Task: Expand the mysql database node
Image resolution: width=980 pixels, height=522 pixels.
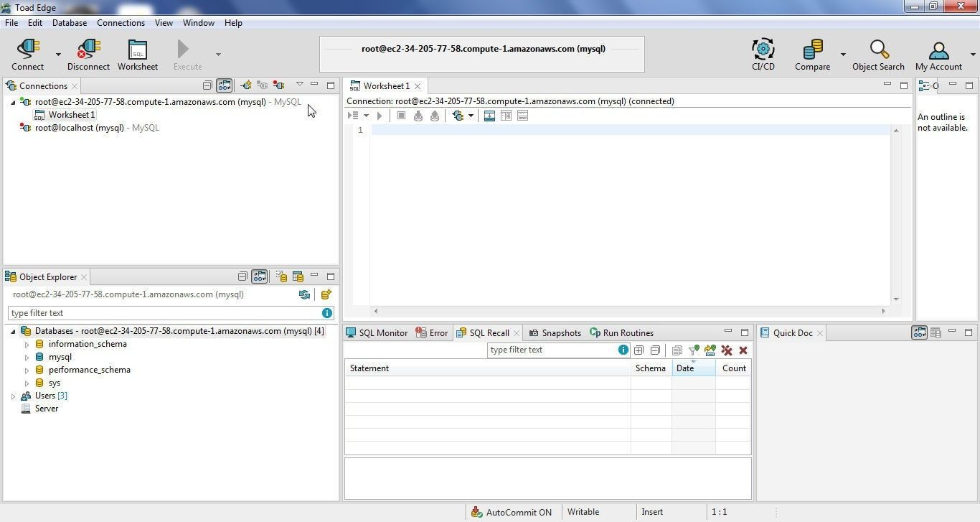Action: pyautogui.click(x=27, y=358)
